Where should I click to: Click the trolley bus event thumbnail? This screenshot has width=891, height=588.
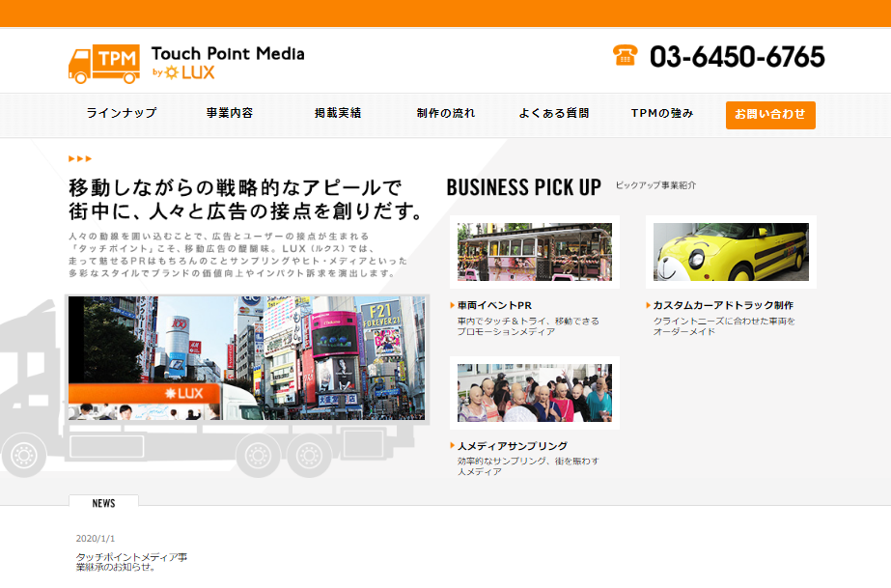tap(534, 252)
